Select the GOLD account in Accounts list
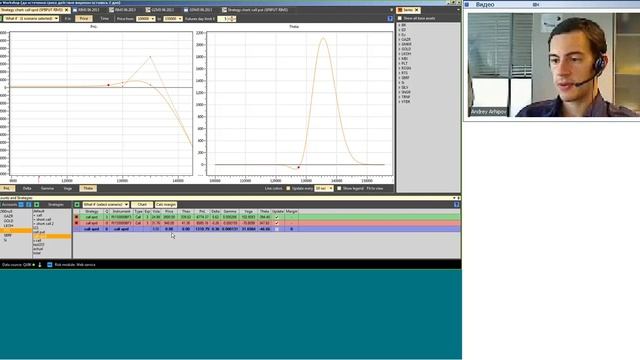 coord(8,221)
